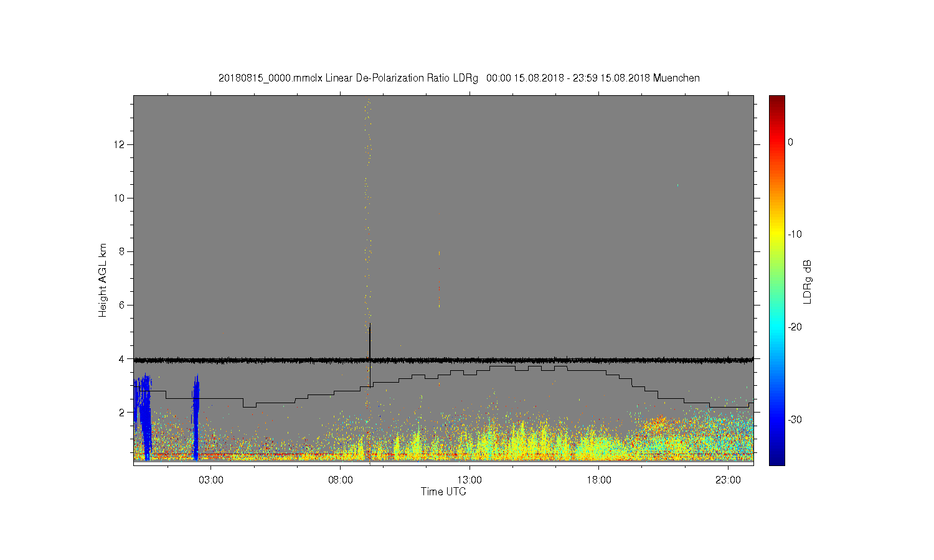Click the 'Height AGL km' axis label
The width and height of the screenshot is (934, 560).
103,280
